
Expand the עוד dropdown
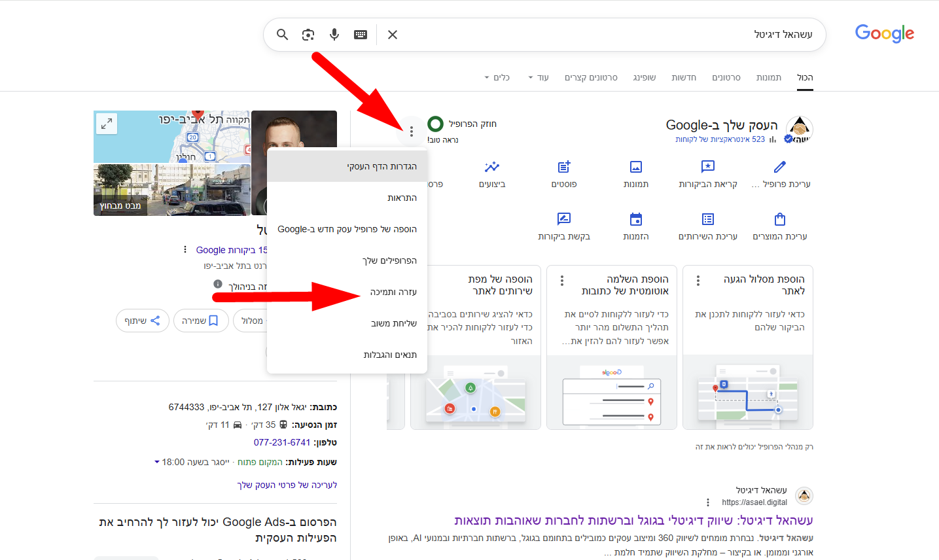point(539,77)
